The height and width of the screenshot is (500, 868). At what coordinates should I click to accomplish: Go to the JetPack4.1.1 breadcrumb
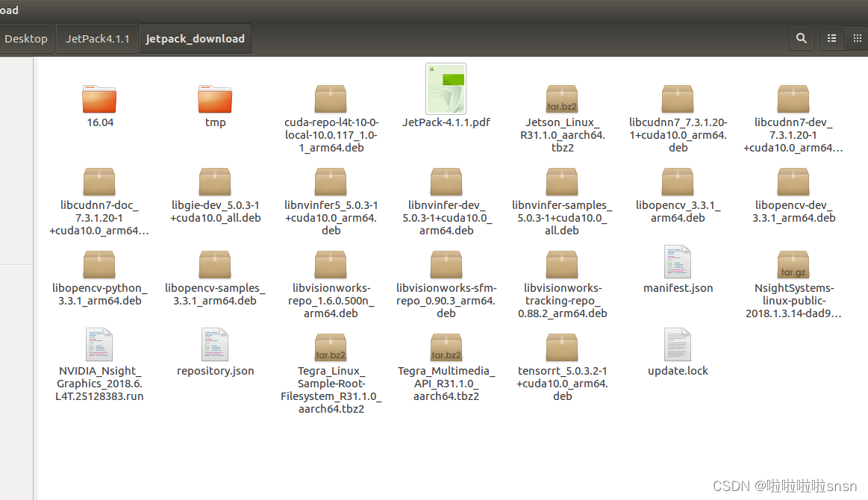tap(98, 39)
